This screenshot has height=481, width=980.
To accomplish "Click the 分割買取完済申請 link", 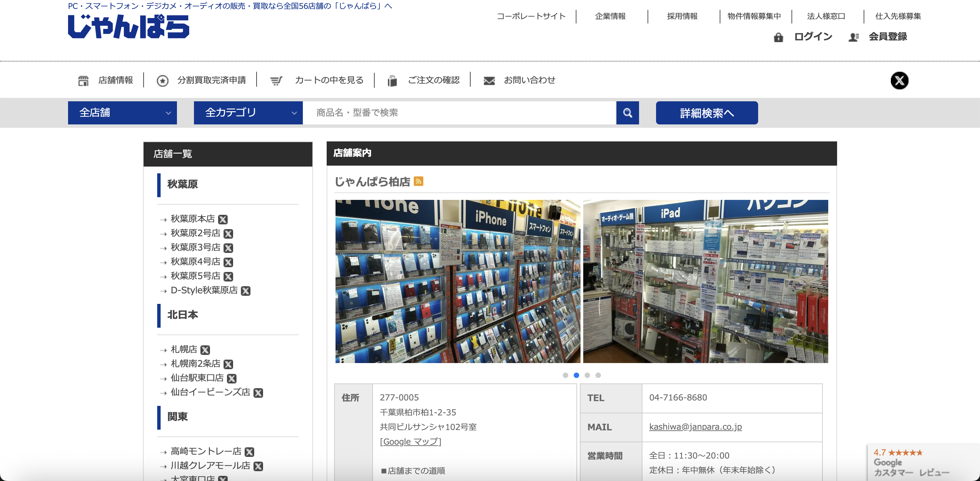I will pos(212,80).
